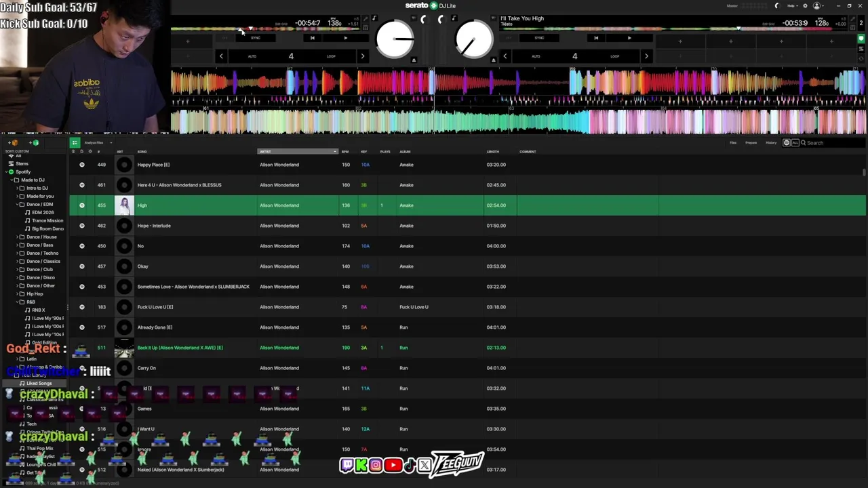Select the highlighted track High

point(467,205)
